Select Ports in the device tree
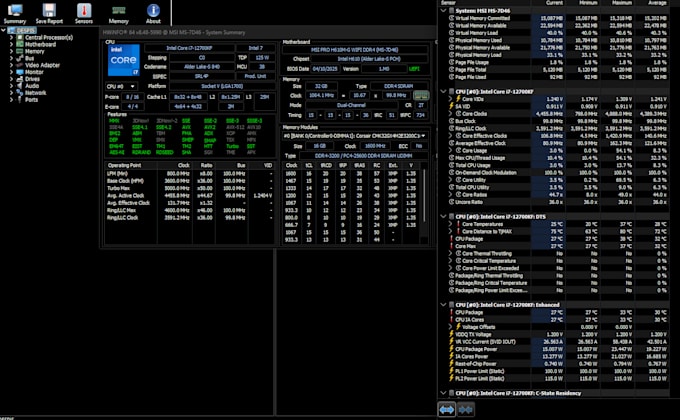Image resolution: width=680 pixels, height=420 pixels. 31,100
